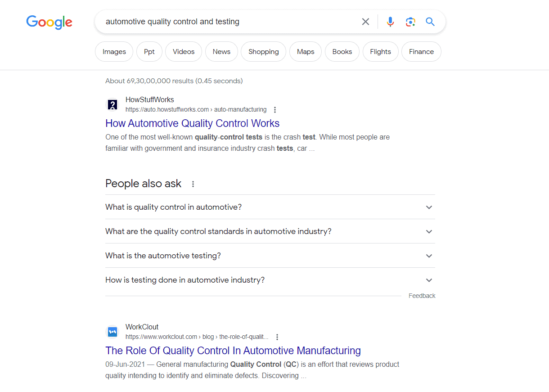
Task: Switch to the Images filter tab
Action: point(114,52)
